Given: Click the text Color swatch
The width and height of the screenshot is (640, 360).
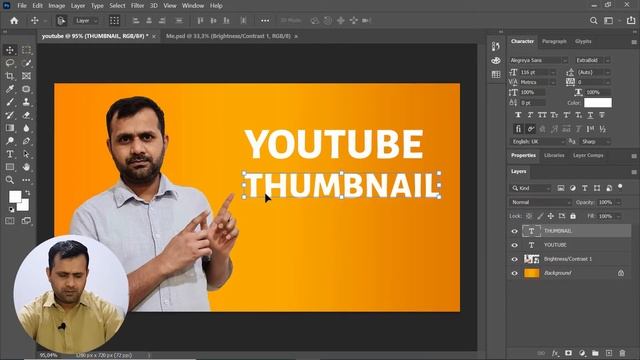Looking at the screenshot, I should (x=598, y=103).
